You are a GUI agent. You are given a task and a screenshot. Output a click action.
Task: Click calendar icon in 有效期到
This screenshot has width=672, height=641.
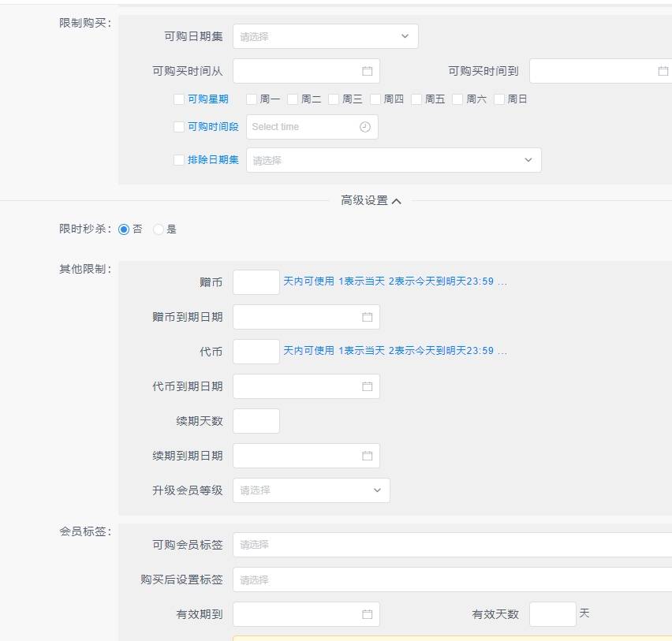(x=367, y=614)
